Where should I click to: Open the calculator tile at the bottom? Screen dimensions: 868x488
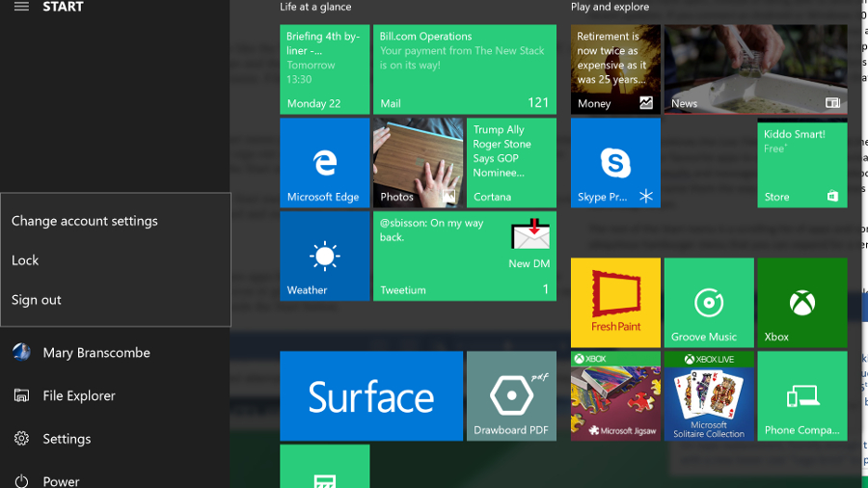pyautogui.click(x=324, y=467)
